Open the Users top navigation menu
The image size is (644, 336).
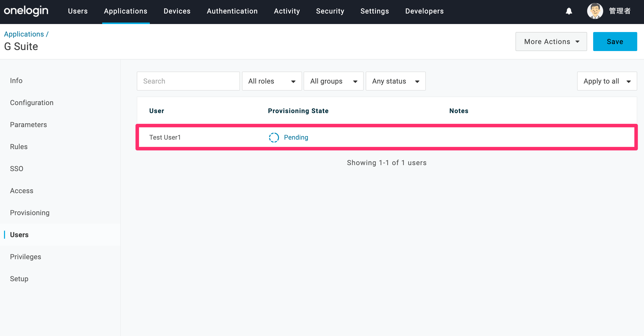(78, 11)
